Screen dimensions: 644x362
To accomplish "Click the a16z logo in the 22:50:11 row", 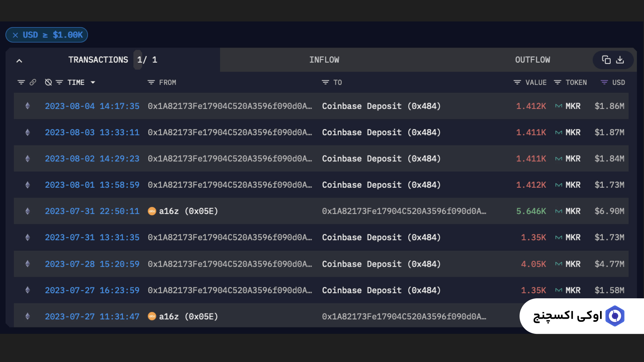I will click(152, 211).
